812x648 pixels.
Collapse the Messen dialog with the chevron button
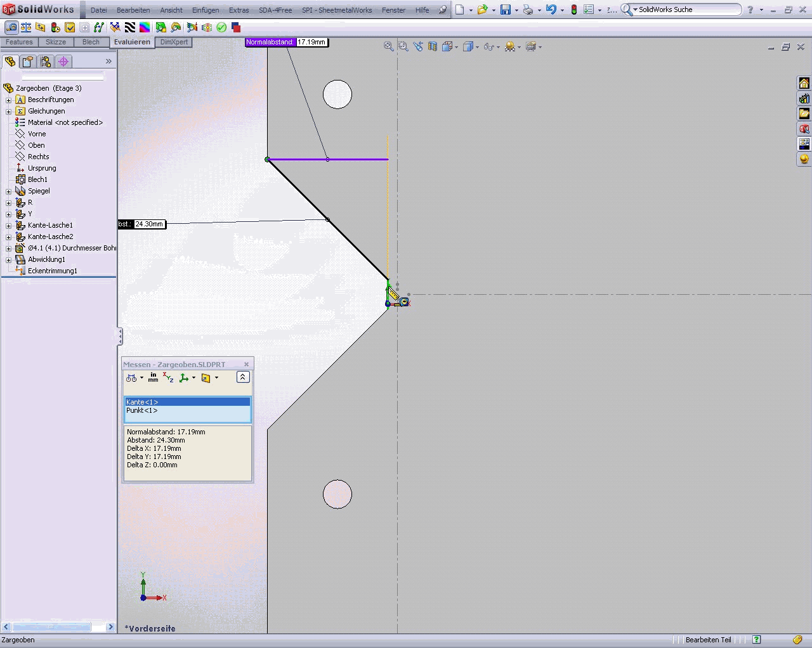click(x=242, y=377)
